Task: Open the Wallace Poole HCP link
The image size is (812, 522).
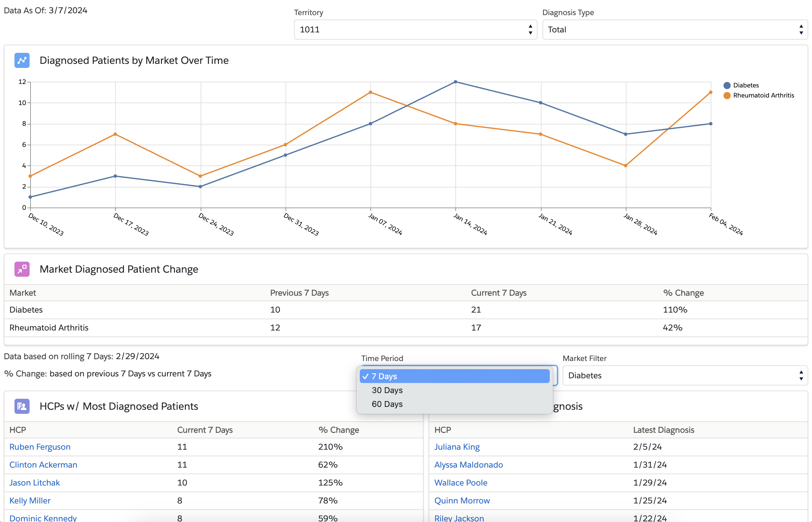Action: (x=460, y=483)
